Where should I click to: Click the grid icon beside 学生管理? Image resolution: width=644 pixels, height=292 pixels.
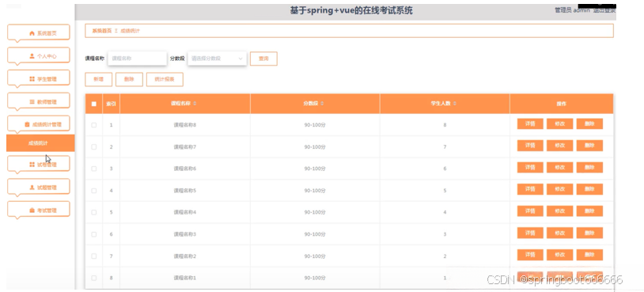pyautogui.click(x=32, y=79)
